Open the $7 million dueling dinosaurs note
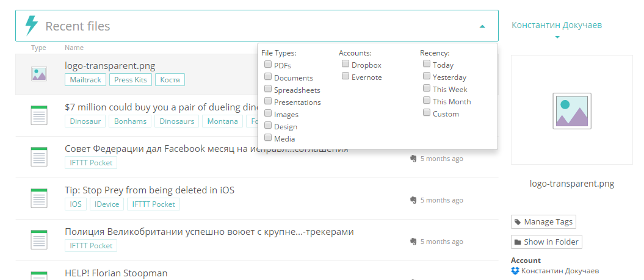Image resolution: width=644 pixels, height=280 pixels. [161, 107]
